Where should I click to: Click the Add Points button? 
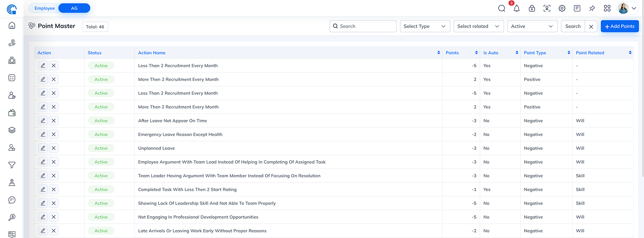pos(620,26)
